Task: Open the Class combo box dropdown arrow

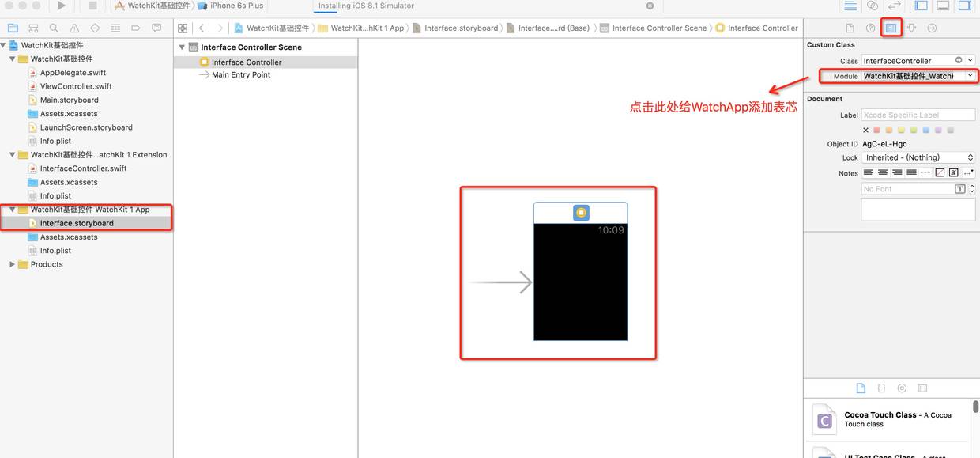Action: (971, 60)
